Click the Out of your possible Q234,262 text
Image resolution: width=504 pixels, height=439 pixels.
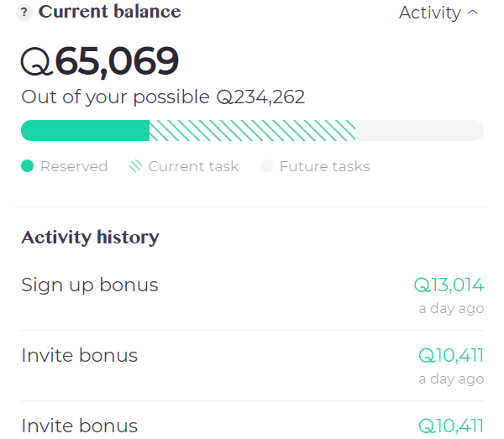pos(163,97)
